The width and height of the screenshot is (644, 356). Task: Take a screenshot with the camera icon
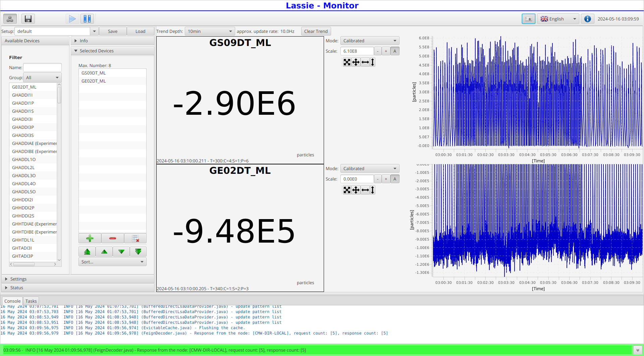coord(528,19)
